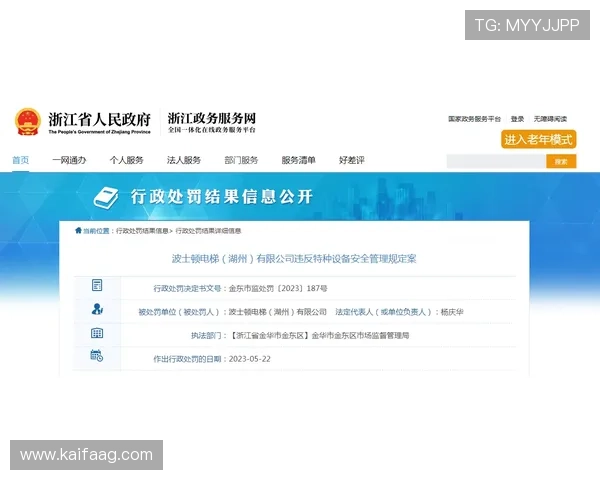600x480 pixels.
Task: Click the penalty date 2023-05-22
Action: [x=249, y=359]
